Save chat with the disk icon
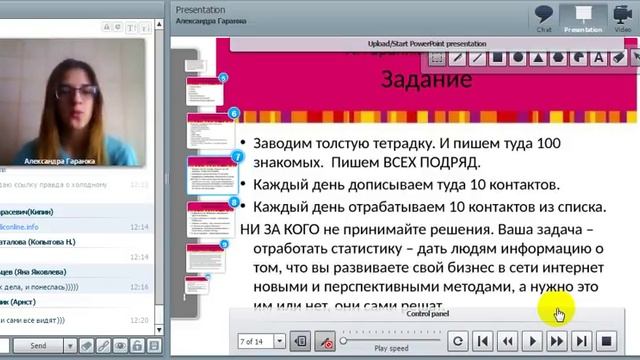 [x=154, y=346]
